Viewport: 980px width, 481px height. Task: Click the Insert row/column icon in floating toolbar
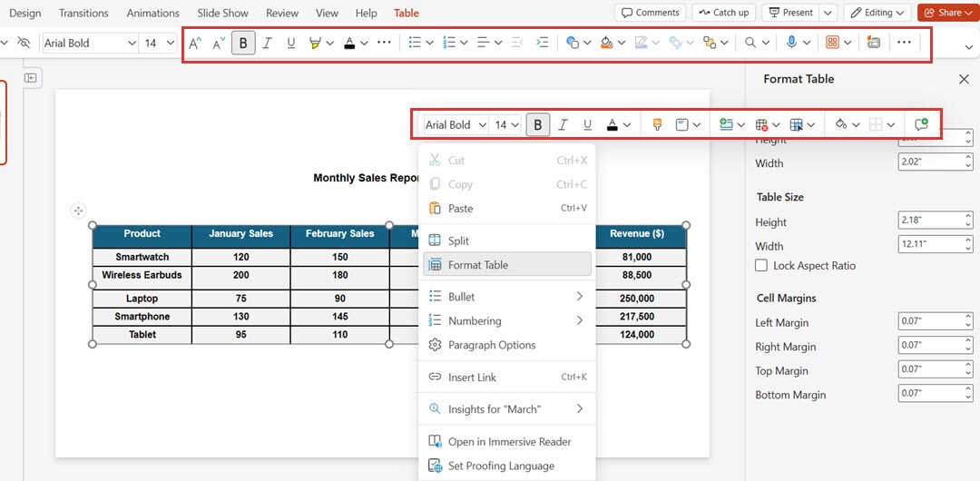(x=726, y=125)
